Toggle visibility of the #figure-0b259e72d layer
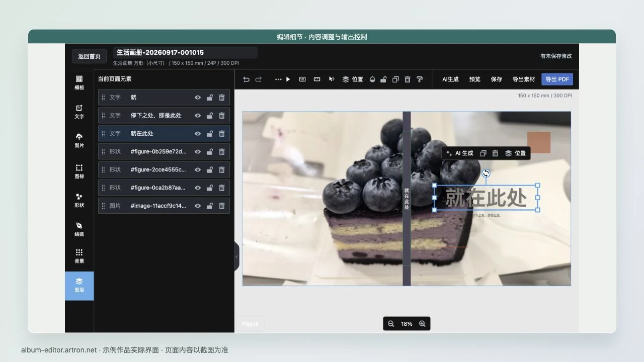The width and height of the screenshot is (644, 362). [x=198, y=152]
